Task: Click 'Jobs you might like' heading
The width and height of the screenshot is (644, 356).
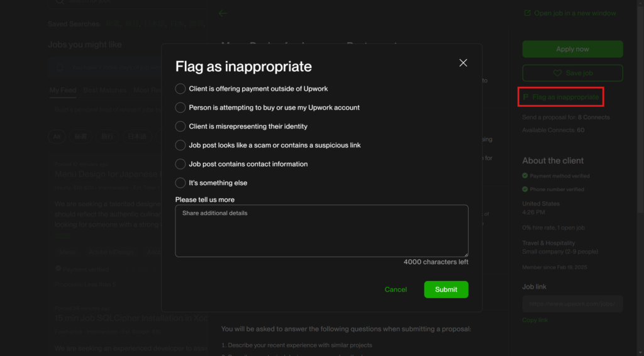Action: tap(85, 45)
